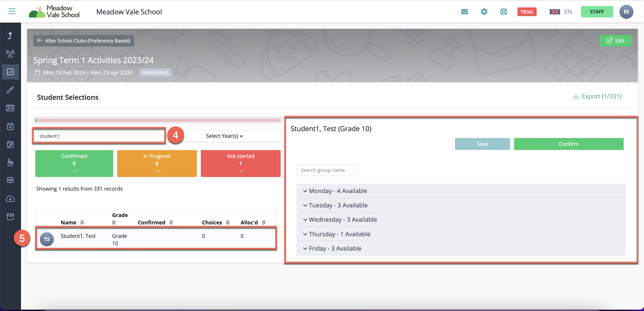
Task: Click Export (1/331) link
Action: [x=597, y=96]
